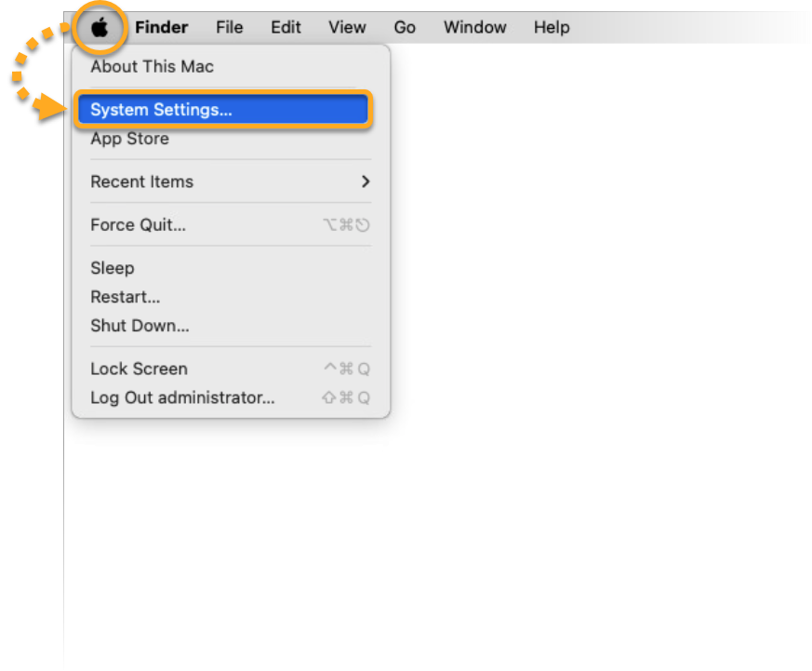The height and width of the screenshot is (671, 812).
Task: Choose System Settings… from the Apple menu
Action: click(x=223, y=109)
